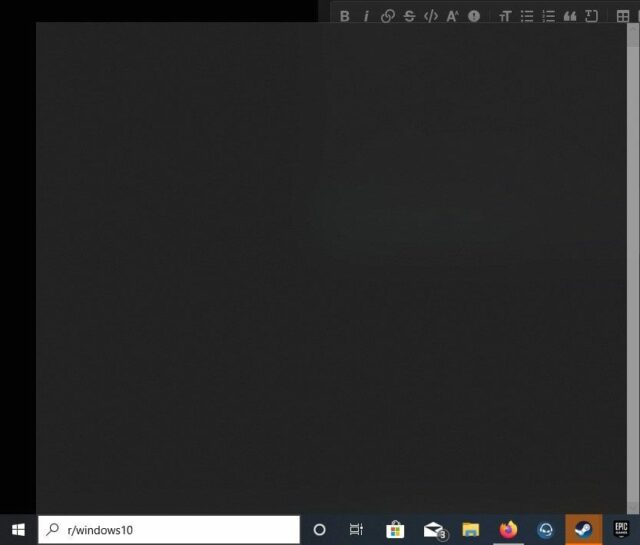Insert a bulleted list
Viewport: 640px width, 545px height.
coord(527,16)
